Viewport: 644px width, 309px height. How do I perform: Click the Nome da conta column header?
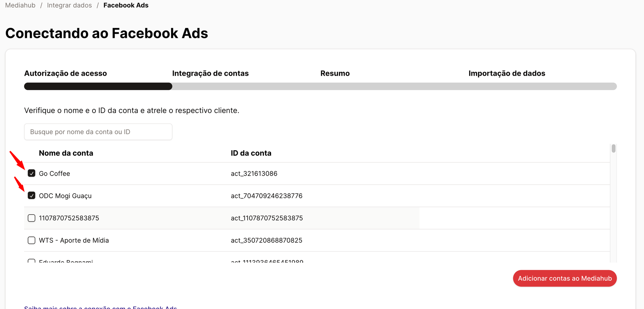tap(66, 153)
